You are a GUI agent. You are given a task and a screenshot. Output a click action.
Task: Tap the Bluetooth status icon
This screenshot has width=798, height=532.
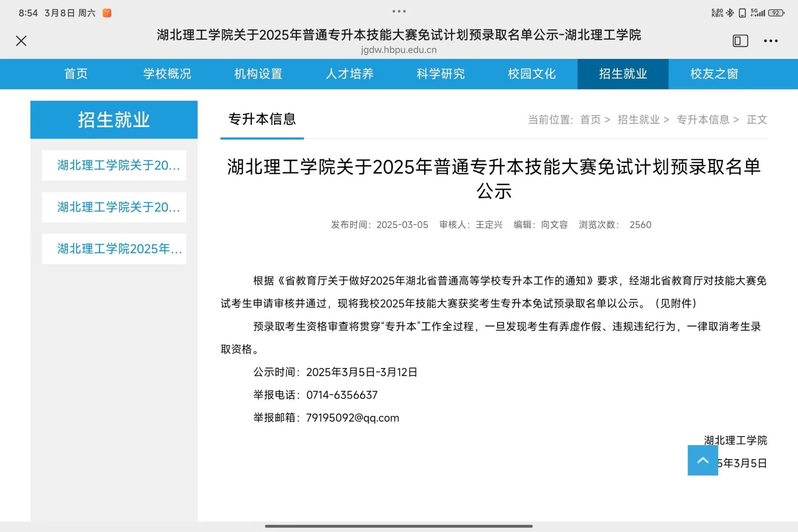pos(730,13)
